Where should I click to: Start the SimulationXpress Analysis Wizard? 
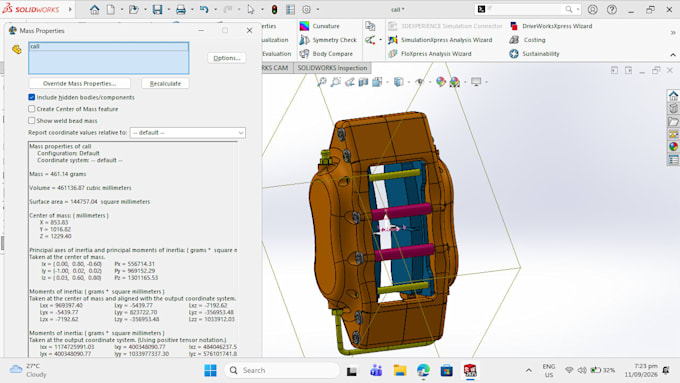coord(440,40)
